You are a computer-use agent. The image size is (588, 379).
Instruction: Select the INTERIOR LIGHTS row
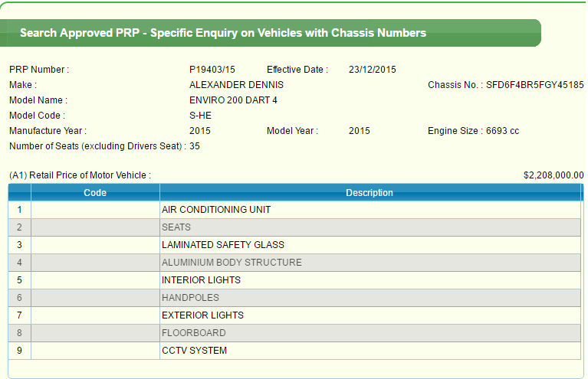(x=201, y=280)
